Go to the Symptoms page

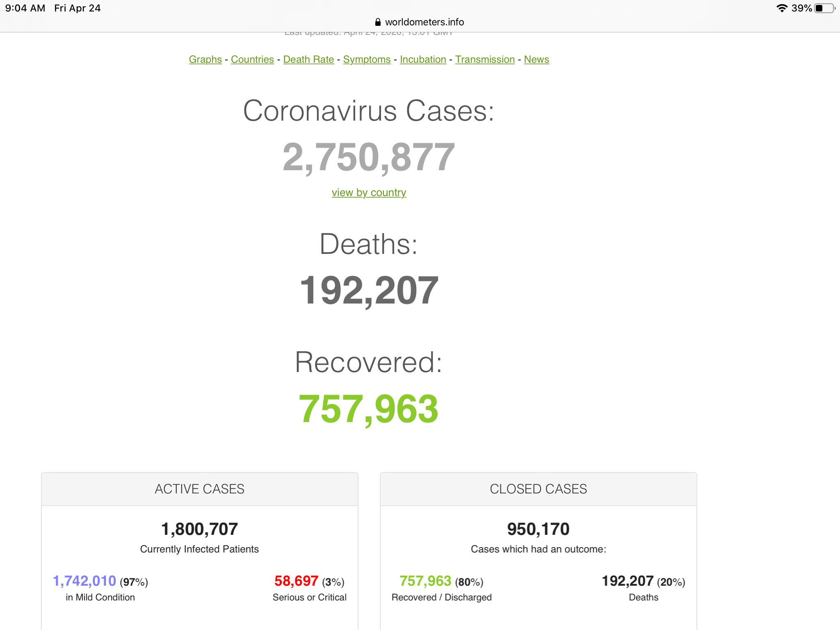click(367, 59)
